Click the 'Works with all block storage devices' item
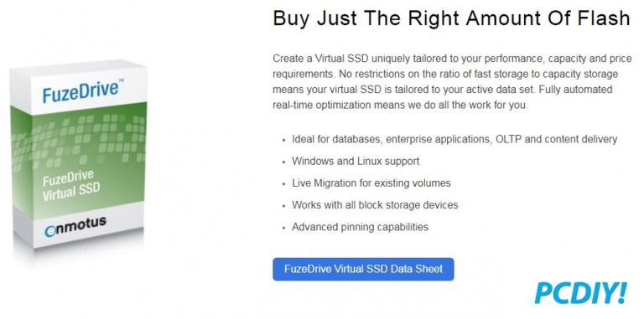This screenshot has height=319, width=644. pyautogui.click(x=375, y=204)
